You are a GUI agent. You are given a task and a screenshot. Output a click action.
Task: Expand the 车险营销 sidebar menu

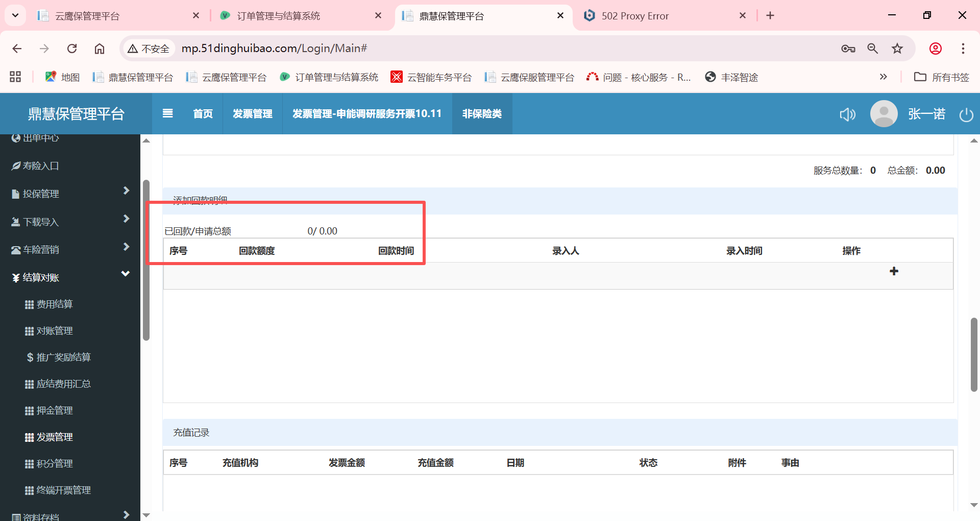[x=70, y=249]
